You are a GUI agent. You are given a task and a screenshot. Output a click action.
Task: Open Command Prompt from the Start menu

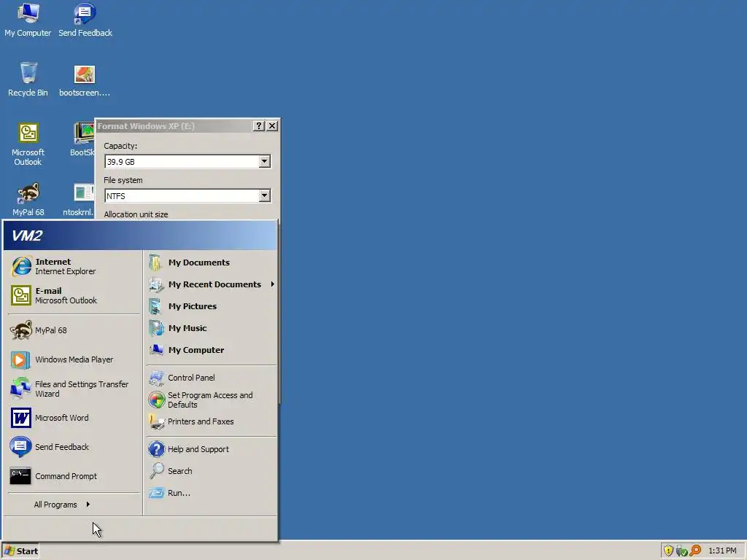point(74,475)
